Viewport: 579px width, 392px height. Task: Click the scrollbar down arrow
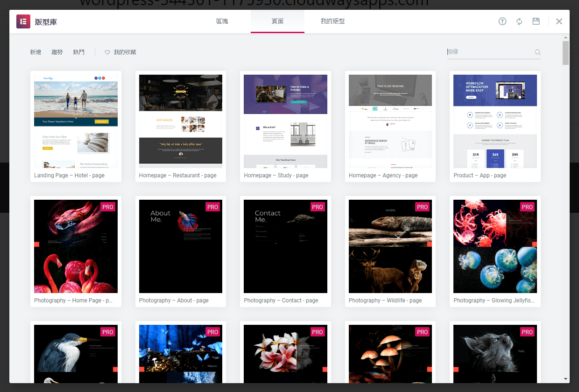click(x=566, y=379)
